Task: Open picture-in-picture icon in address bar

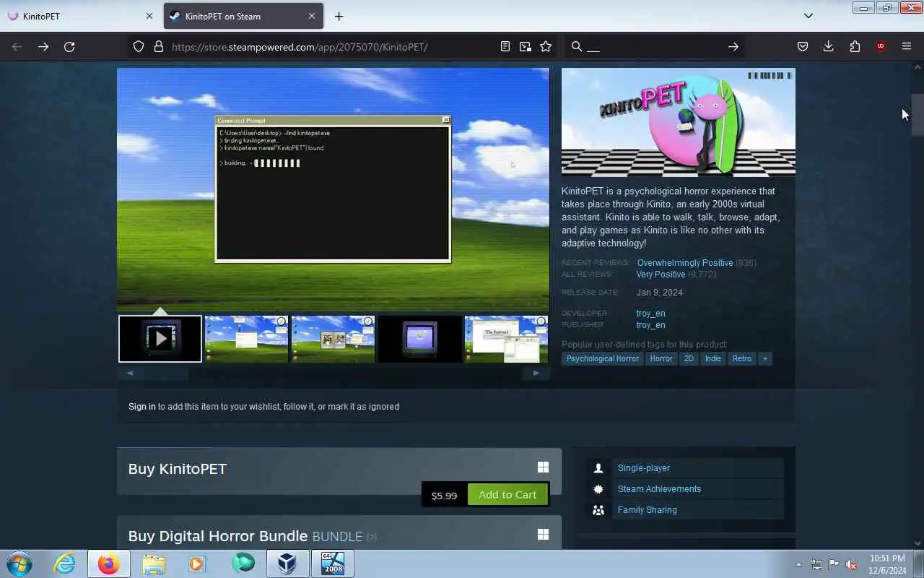Action: pyautogui.click(x=526, y=47)
